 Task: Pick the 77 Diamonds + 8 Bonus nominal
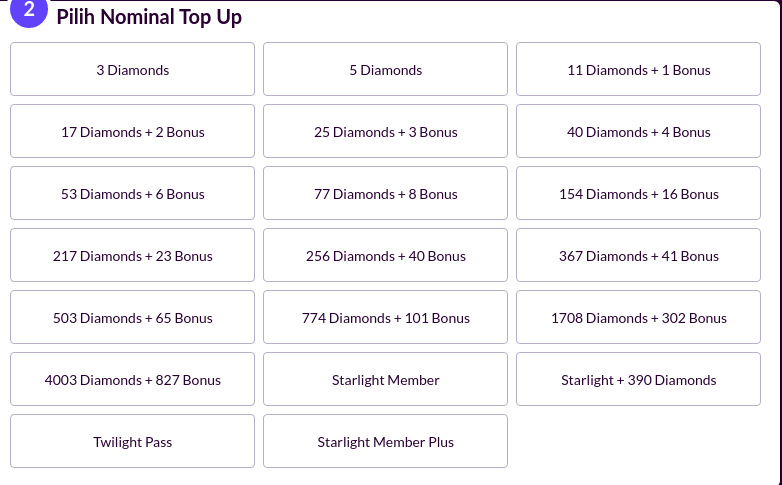(x=386, y=194)
